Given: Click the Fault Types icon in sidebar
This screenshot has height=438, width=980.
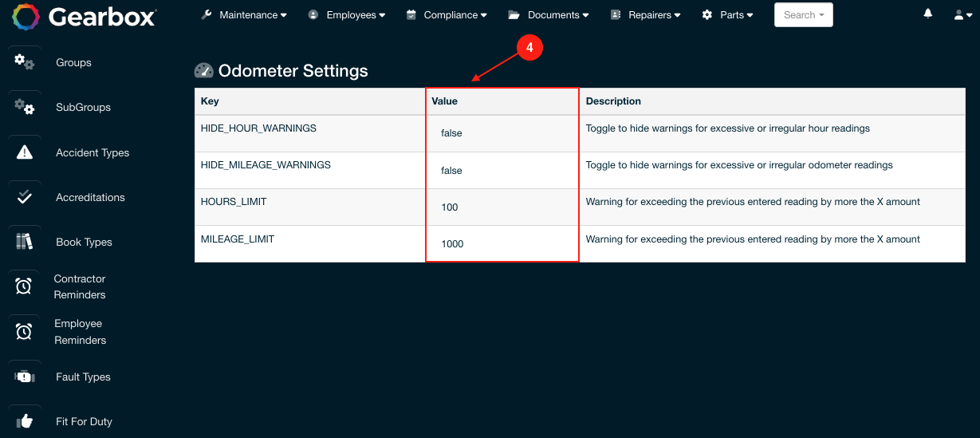Looking at the screenshot, I should click(x=25, y=377).
